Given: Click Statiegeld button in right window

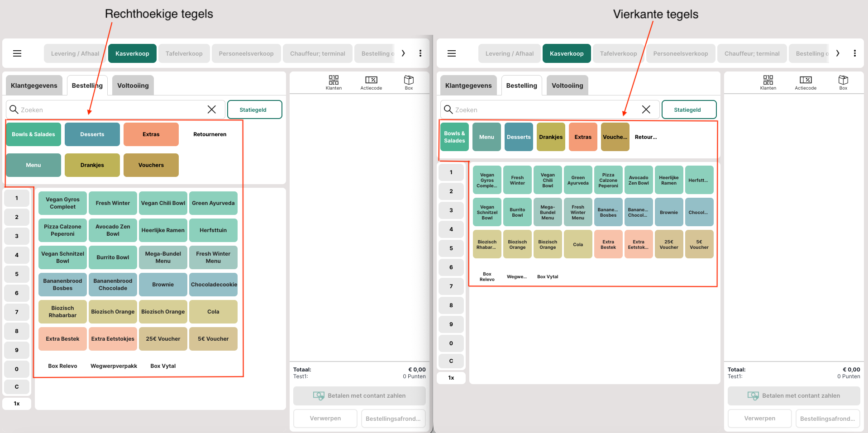Looking at the screenshot, I should 689,109.
